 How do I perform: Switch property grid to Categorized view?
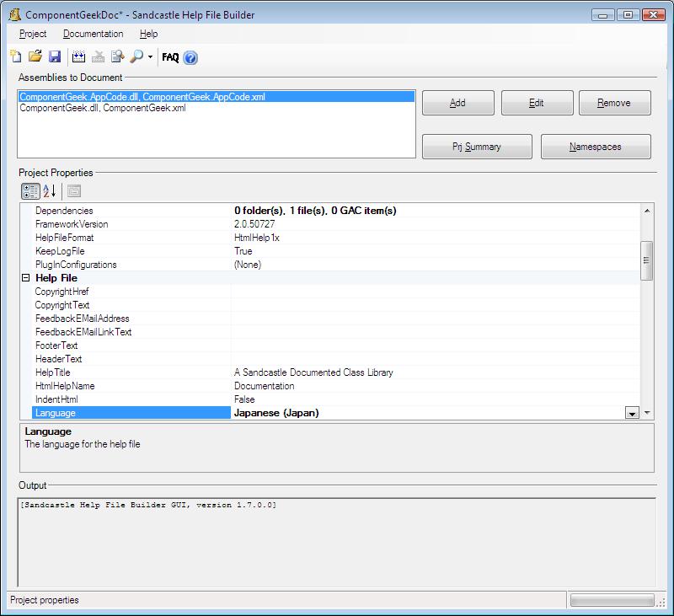[30, 191]
